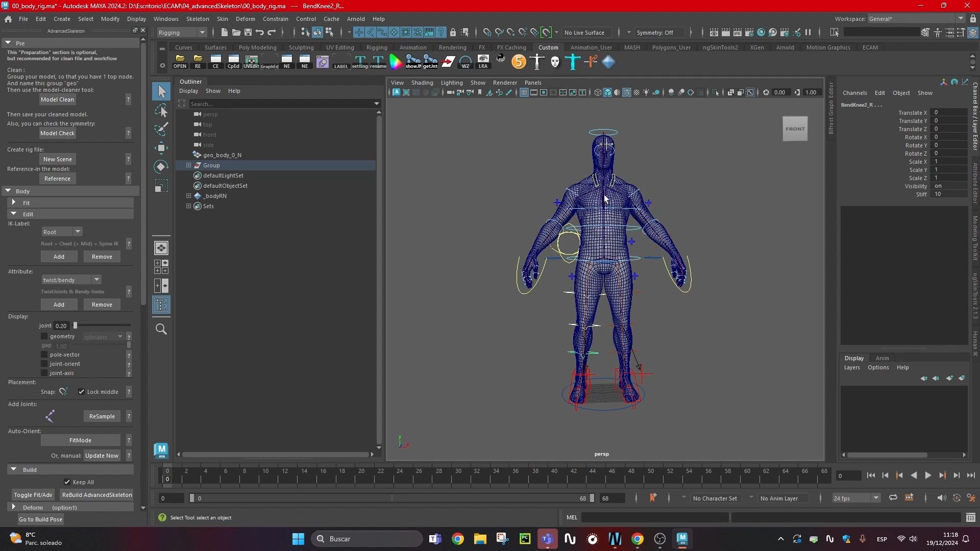The image size is (980, 551).
Task: Uncheck the Lock middle checkbox
Action: [x=81, y=392]
